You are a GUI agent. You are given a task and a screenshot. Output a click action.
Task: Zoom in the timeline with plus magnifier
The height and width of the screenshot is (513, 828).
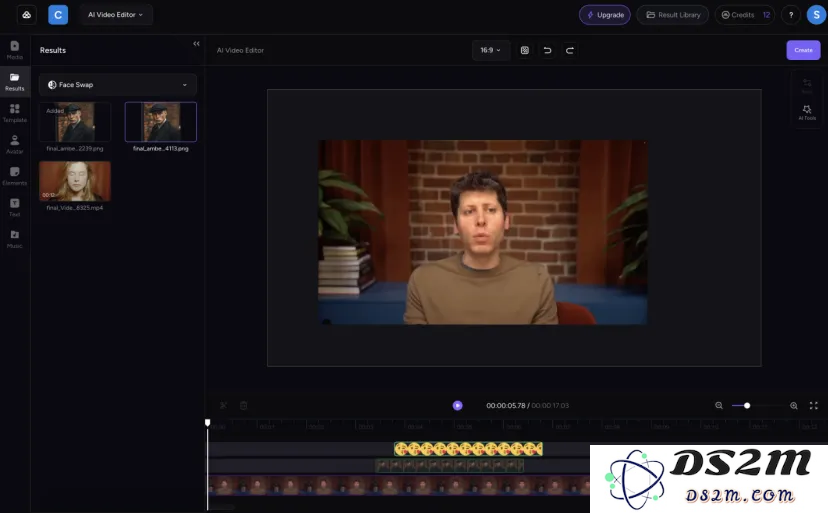click(794, 405)
